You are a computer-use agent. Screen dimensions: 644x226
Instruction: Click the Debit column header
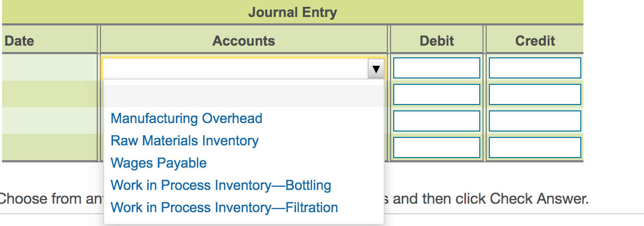pyautogui.click(x=437, y=41)
